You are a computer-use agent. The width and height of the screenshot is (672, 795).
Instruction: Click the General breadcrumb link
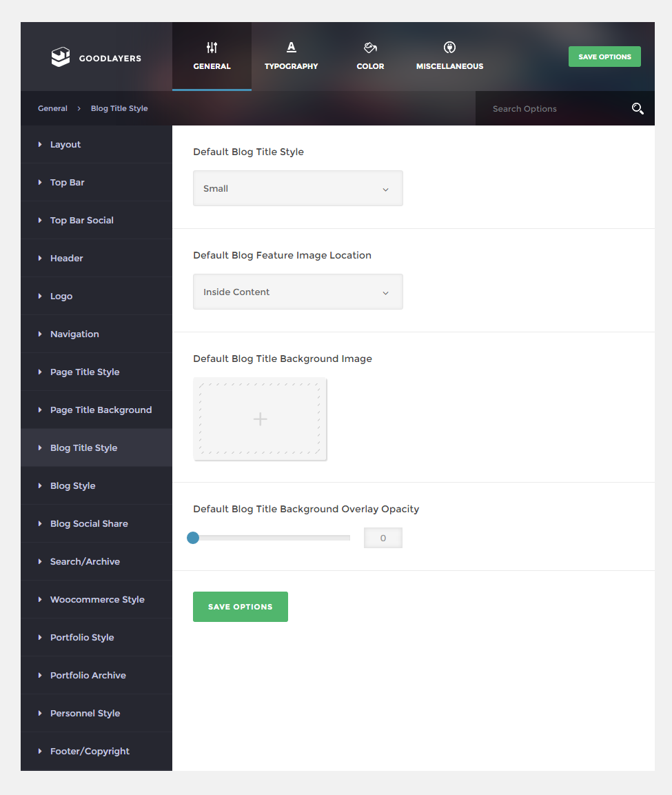(52, 108)
